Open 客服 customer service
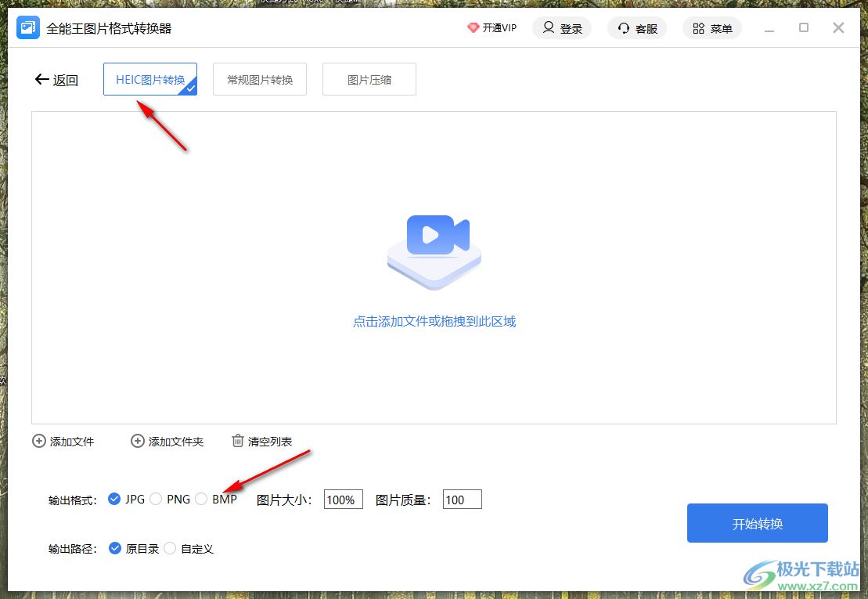Image resolution: width=868 pixels, height=599 pixels. pyautogui.click(x=637, y=28)
